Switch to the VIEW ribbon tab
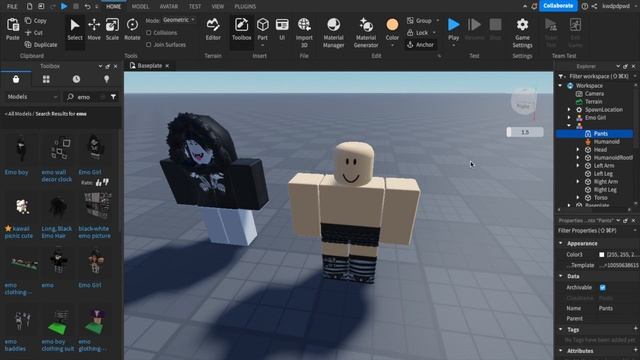640x360 pixels. coord(218,7)
